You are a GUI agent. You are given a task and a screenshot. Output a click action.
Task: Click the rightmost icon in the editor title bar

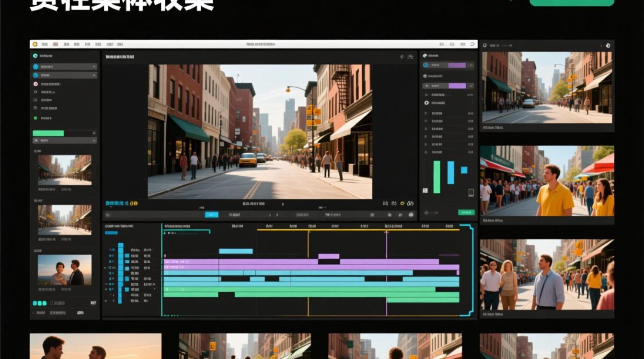471,44
